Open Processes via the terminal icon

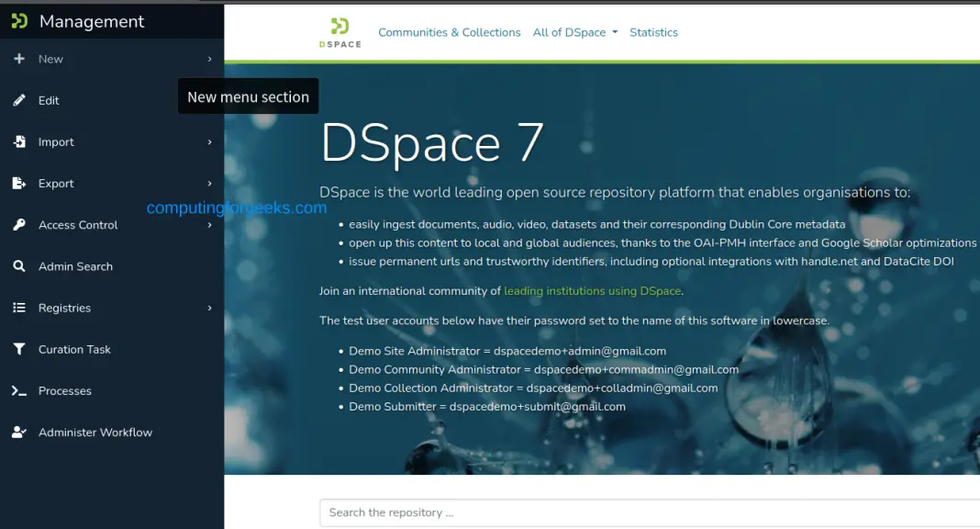tap(20, 390)
